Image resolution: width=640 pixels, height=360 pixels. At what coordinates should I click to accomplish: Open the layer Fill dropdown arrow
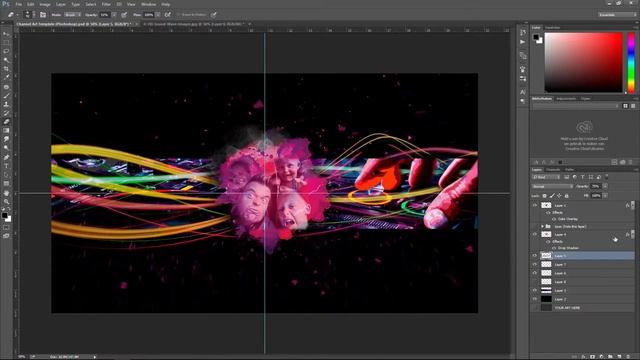[x=605, y=196]
